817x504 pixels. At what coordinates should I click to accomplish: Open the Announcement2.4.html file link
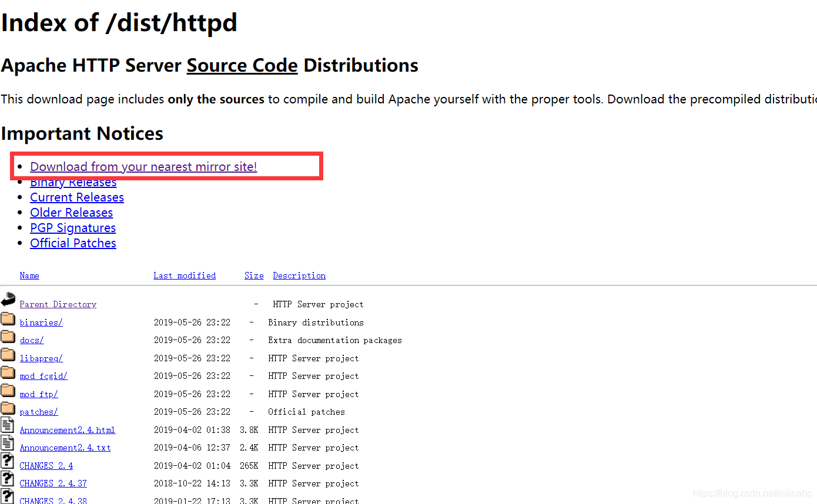[68, 430]
